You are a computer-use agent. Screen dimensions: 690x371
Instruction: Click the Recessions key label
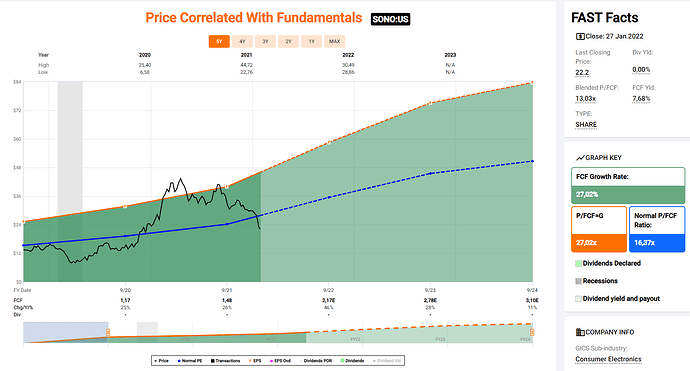[600, 281]
